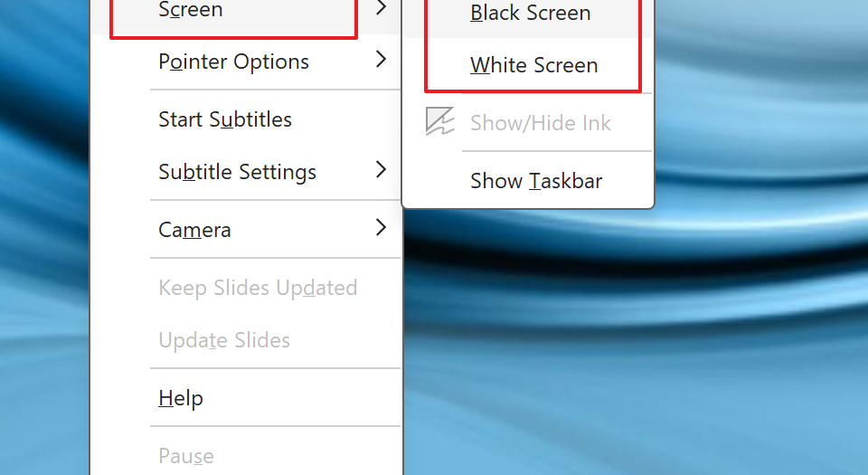868x475 pixels.
Task: Select the Camera menu item
Action: pyautogui.click(x=194, y=230)
